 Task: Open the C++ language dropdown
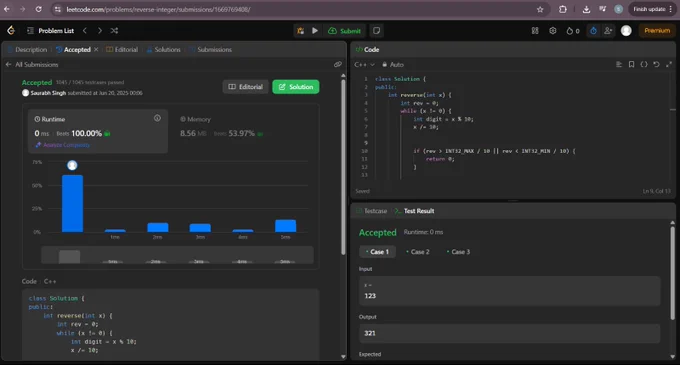click(364, 65)
